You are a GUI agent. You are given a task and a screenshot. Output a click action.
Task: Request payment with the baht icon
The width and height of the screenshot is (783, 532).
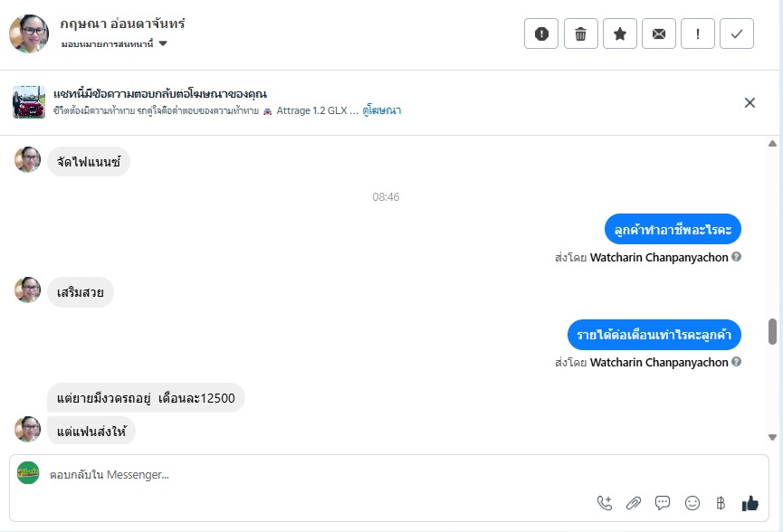(721, 503)
